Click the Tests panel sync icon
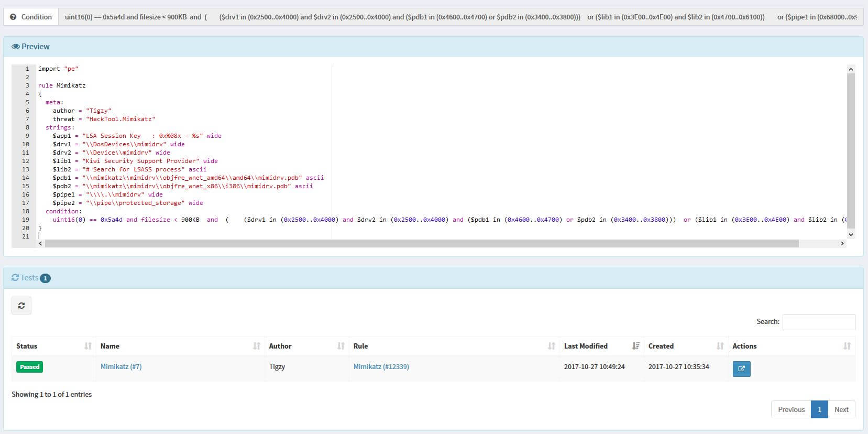868x434 pixels. pos(15,278)
